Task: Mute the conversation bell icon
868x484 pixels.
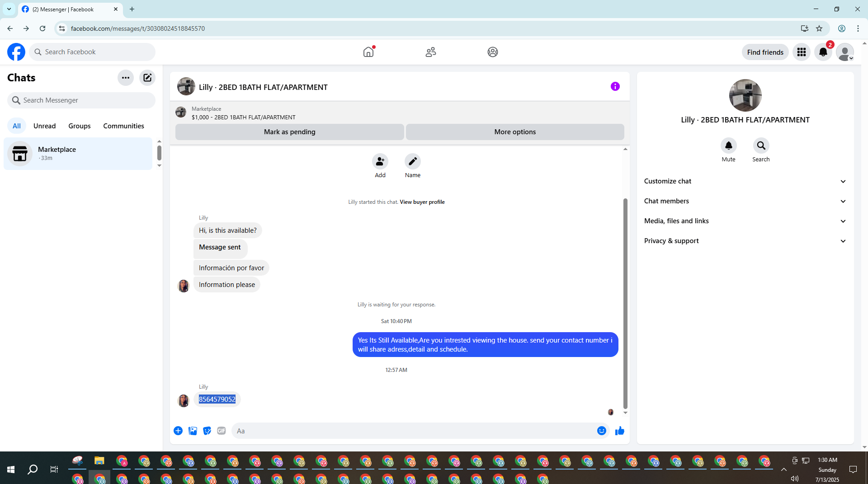Action: [x=729, y=146]
